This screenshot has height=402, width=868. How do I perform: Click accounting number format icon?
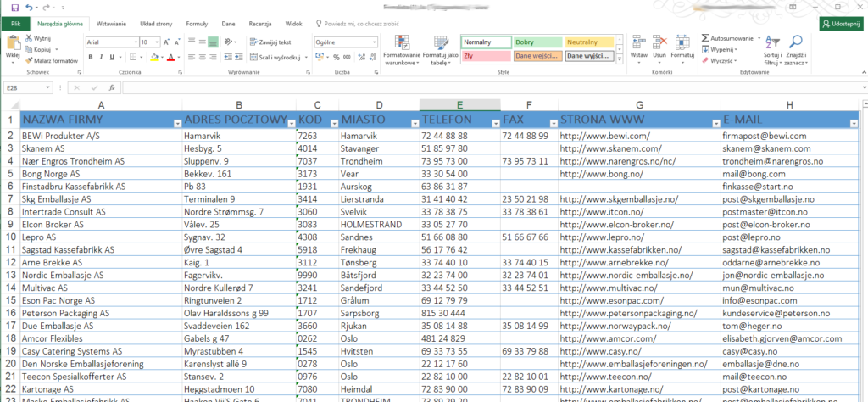click(320, 57)
